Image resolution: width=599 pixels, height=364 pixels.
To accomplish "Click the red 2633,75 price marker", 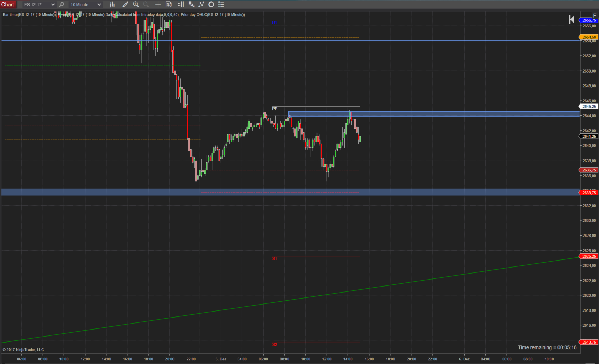I will coord(589,193).
